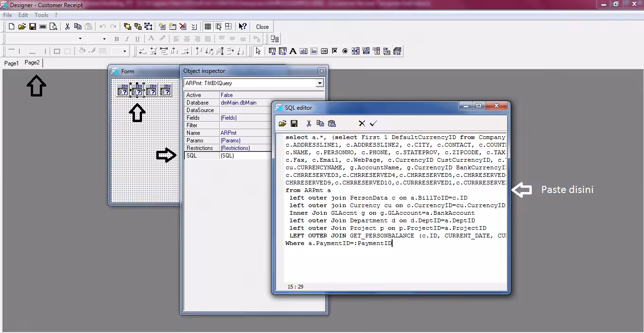Add a new page icon
Image resolution: width=644 pixels, height=333 pixels.
[x=162, y=26]
